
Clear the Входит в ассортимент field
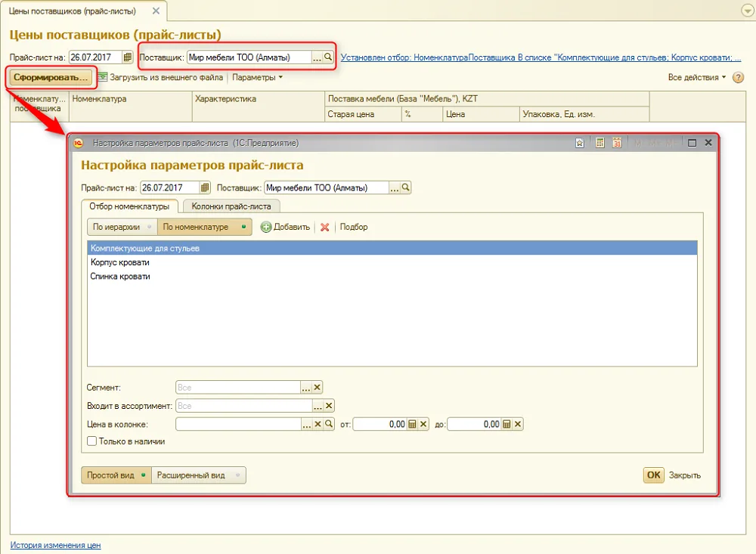(x=329, y=406)
